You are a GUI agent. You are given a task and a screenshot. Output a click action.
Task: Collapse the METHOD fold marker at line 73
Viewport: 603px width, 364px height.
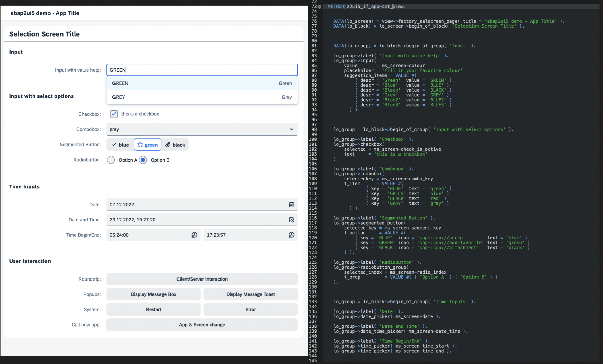[x=319, y=7]
